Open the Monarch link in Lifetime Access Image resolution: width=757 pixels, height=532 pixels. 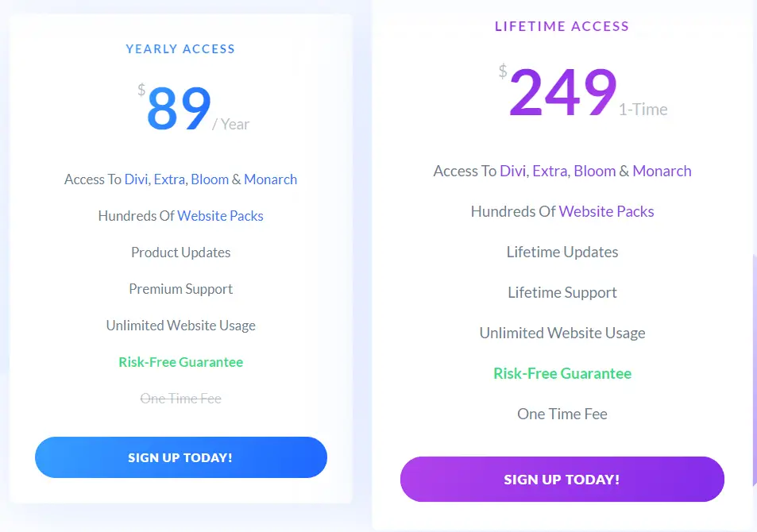click(662, 171)
